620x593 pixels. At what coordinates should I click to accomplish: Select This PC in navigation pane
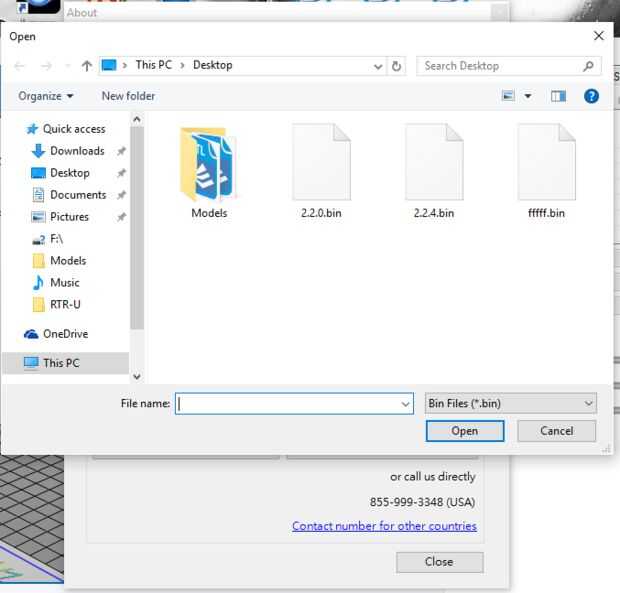[66, 363]
